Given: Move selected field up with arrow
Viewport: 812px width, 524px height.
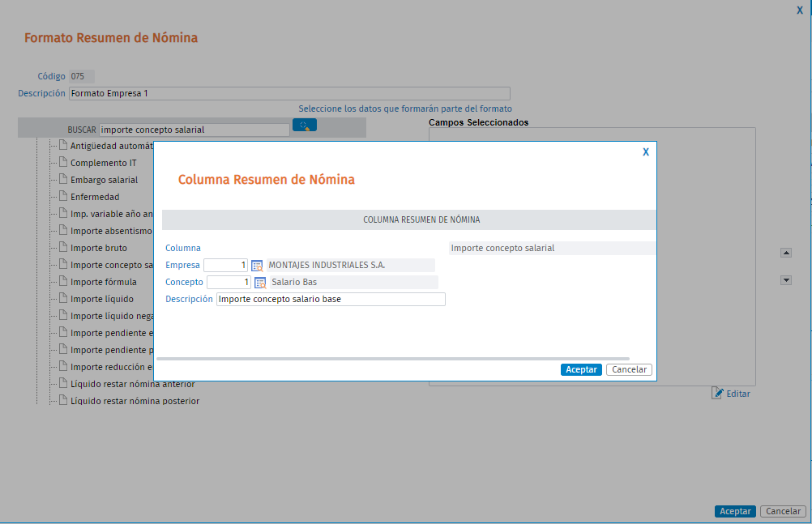Looking at the screenshot, I should point(786,253).
